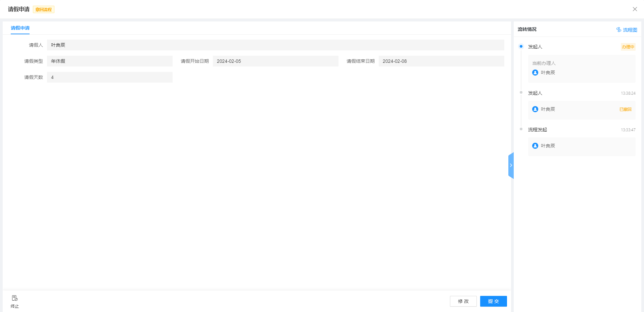The width and height of the screenshot is (644, 312).
Task: Click avatar icon of current handler 叶良辰
Action: tap(535, 73)
